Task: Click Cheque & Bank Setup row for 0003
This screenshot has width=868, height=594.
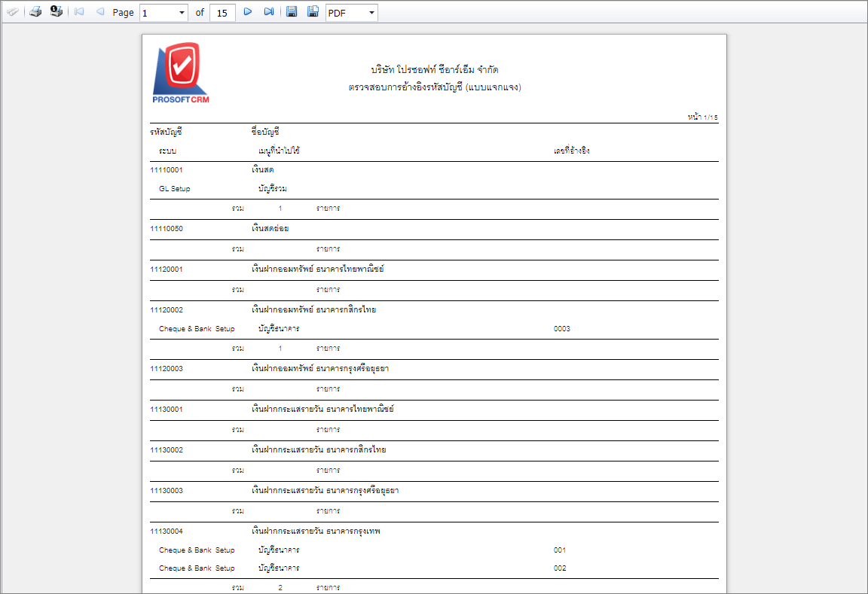Action: click(197, 328)
